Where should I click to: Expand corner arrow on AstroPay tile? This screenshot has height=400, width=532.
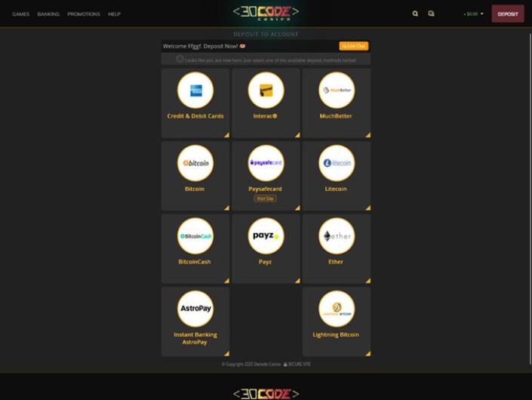(226, 353)
